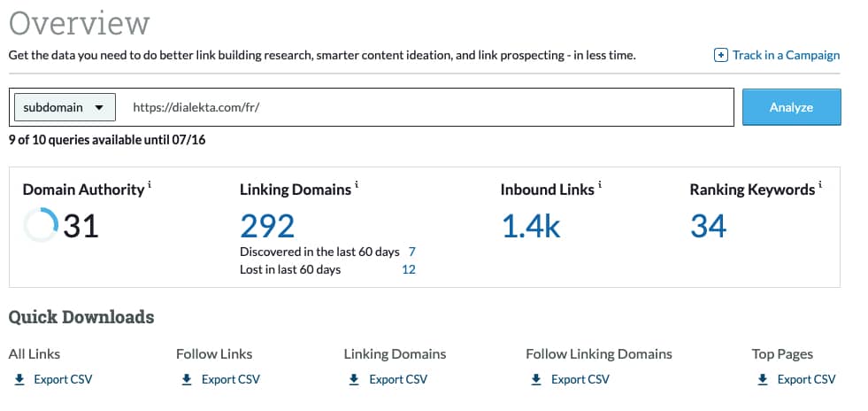Image resolution: width=868 pixels, height=411 pixels.
Task: Click the URL field containing dialekta.com
Action: [x=425, y=107]
